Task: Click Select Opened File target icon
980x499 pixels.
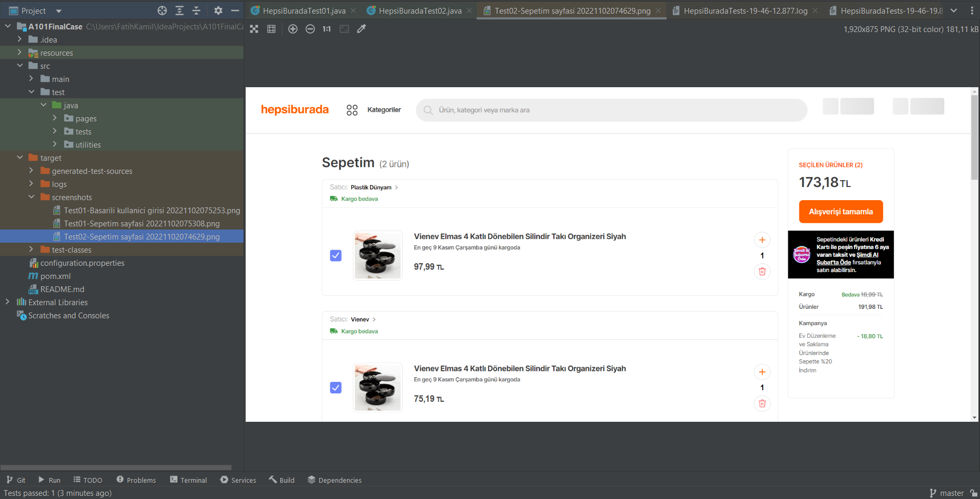Action: (x=162, y=11)
